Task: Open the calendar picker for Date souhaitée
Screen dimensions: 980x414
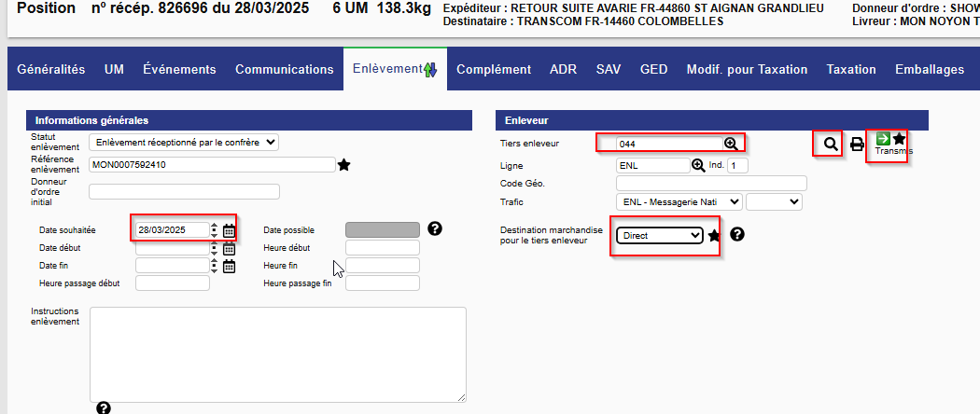Action: tap(230, 229)
